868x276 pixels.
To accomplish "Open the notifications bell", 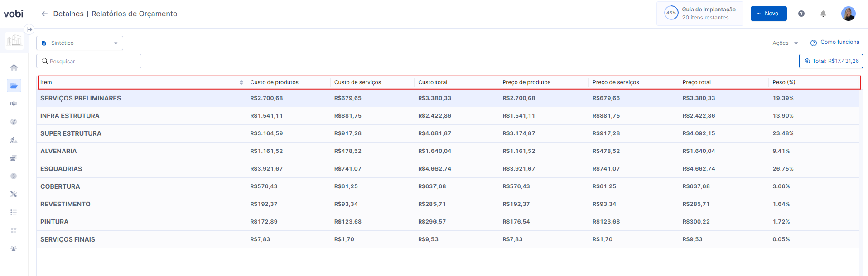I will click(823, 14).
